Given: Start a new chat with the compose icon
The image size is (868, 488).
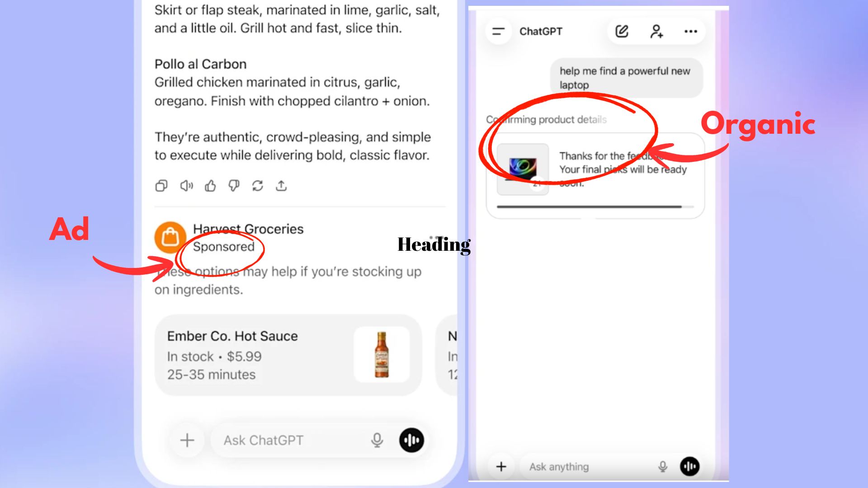Looking at the screenshot, I should [622, 31].
